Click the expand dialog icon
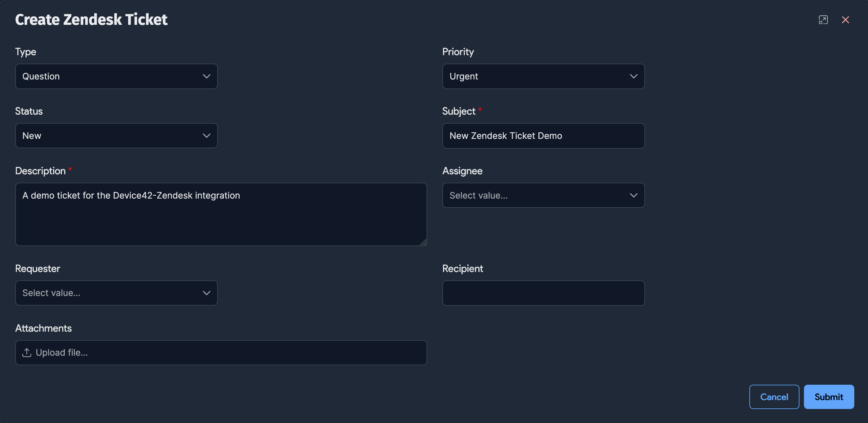 click(x=823, y=20)
